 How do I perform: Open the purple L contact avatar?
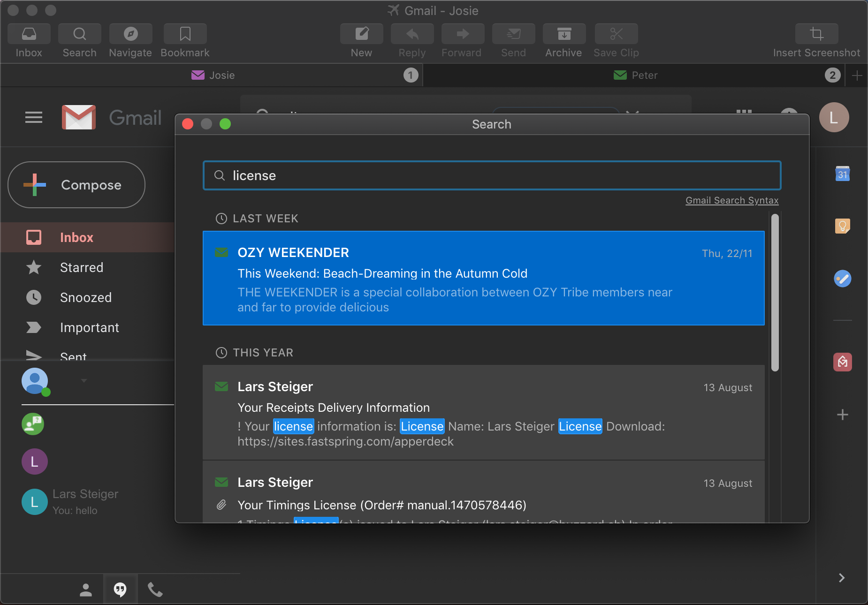35,461
